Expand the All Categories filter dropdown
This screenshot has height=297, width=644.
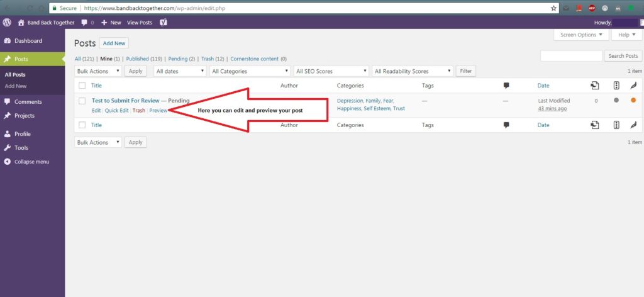(250, 71)
